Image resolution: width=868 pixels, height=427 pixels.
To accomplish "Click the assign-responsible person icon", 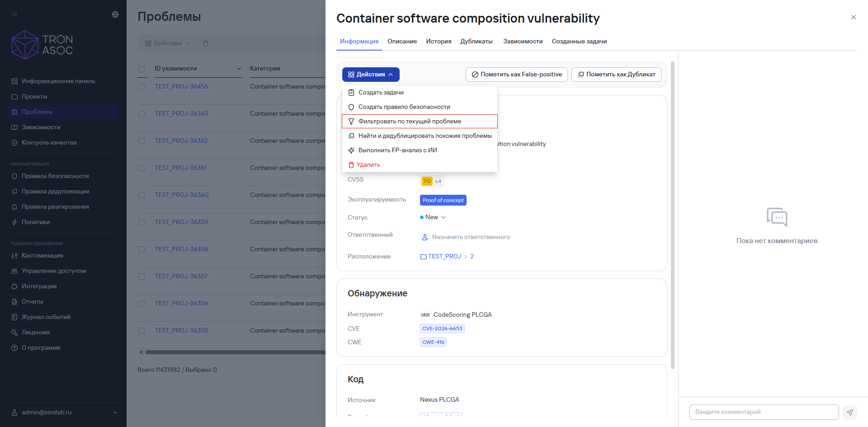I will [x=425, y=237].
